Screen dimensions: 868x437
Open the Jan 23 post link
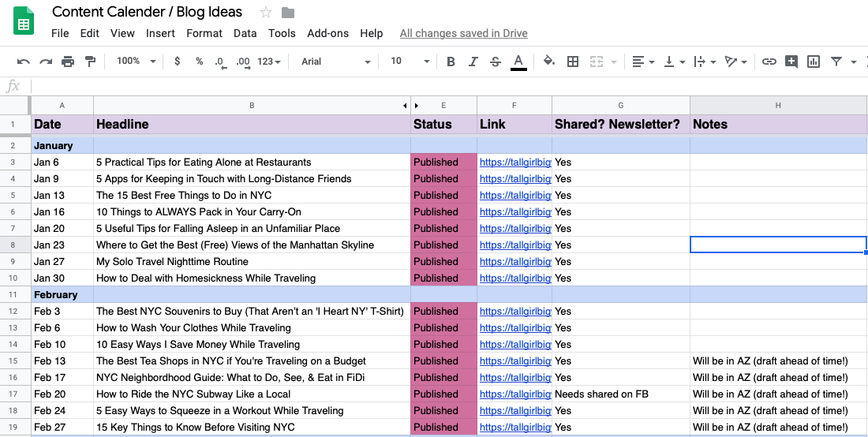[x=515, y=245]
